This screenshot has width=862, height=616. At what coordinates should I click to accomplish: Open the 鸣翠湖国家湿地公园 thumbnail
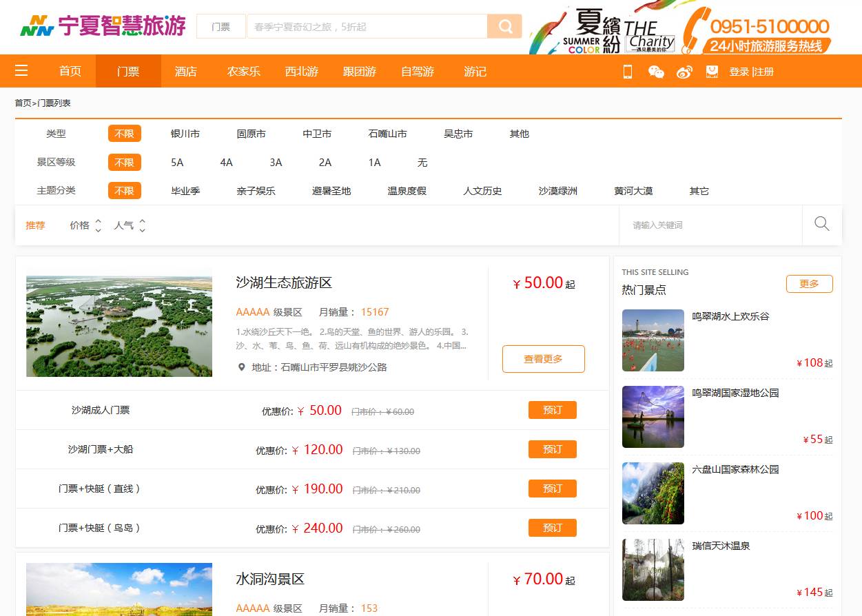point(653,417)
